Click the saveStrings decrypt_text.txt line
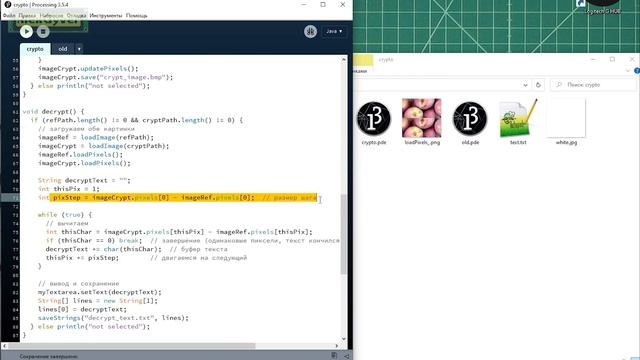This screenshot has height=360, width=640. pos(113,318)
